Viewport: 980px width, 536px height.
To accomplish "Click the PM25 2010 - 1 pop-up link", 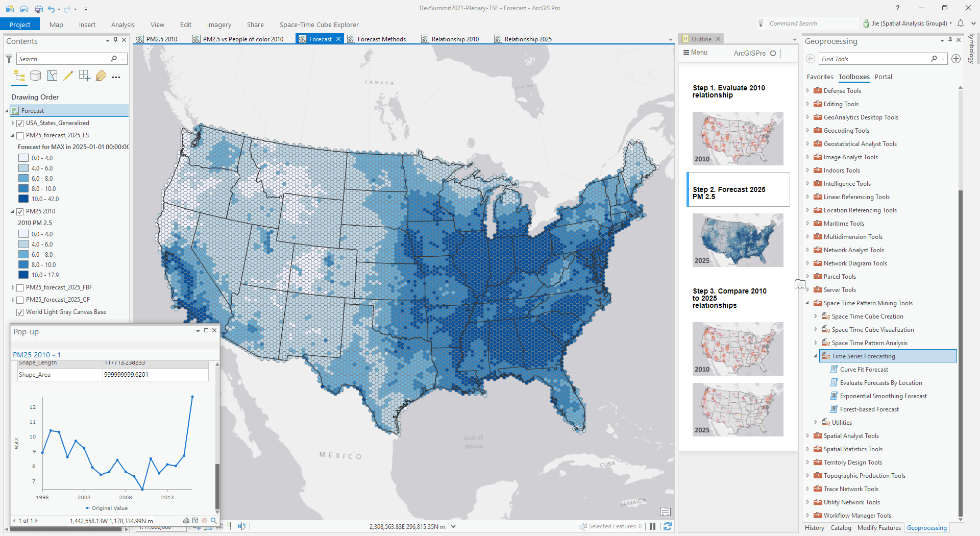I will [37, 355].
